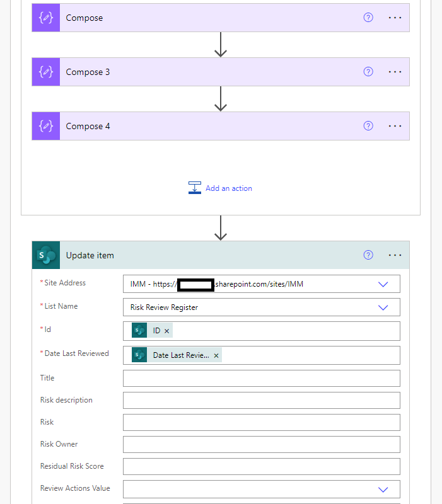Click the Compose 4 help icon
The height and width of the screenshot is (504, 442).
point(368,125)
